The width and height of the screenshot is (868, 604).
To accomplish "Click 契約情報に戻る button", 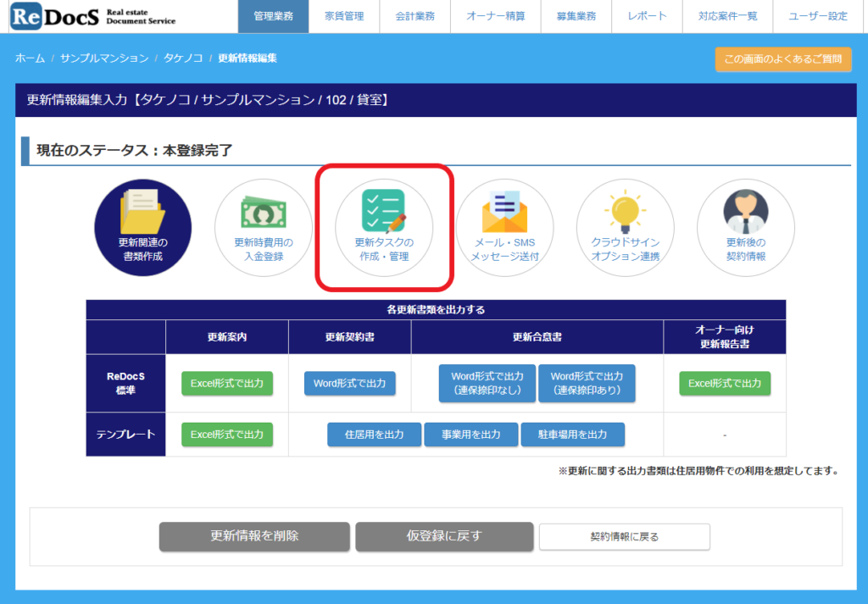I will 625,536.
